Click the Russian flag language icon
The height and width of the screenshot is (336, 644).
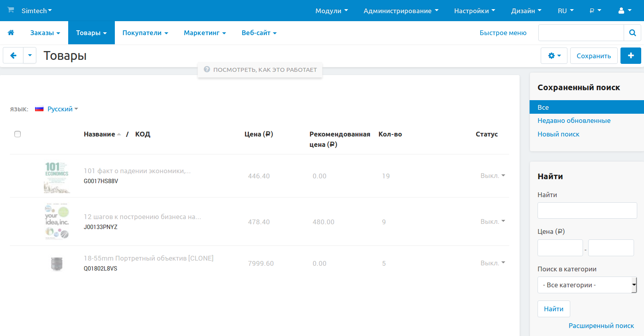[39, 109]
